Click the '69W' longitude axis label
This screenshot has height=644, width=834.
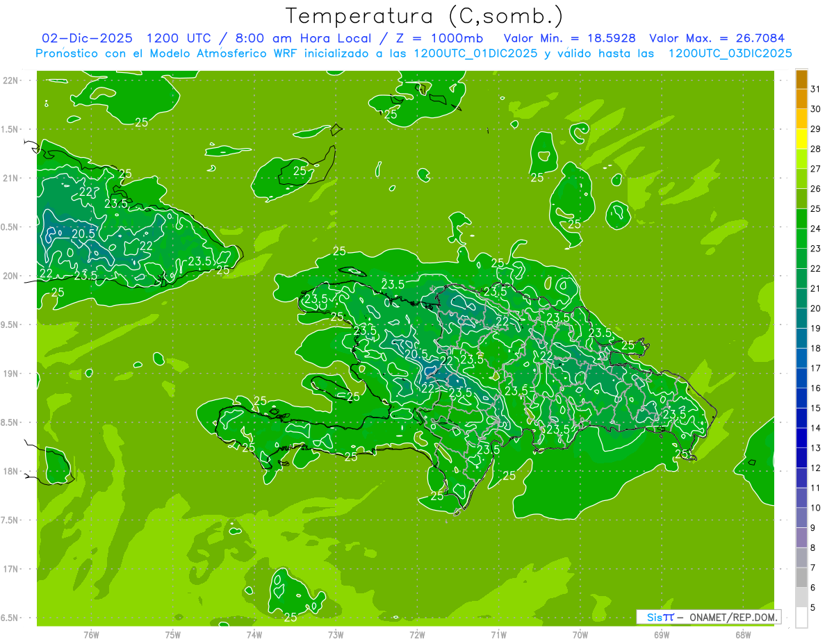[662, 634]
